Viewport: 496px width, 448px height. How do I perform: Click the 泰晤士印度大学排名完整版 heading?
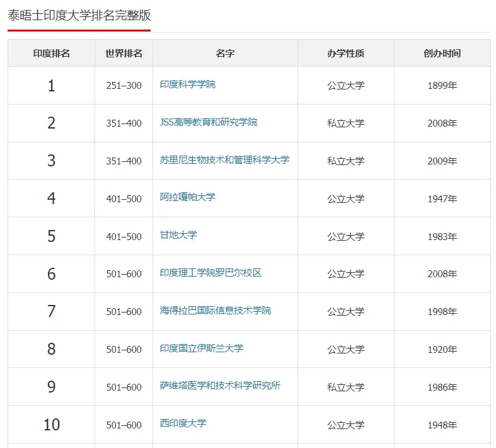pyautogui.click(x=79, y=15)
